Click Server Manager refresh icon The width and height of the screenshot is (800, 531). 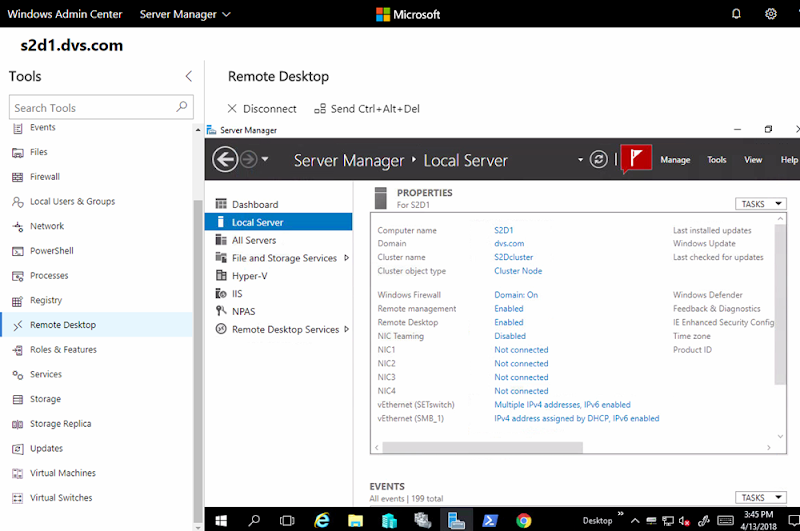pyautogui.click(x=598, y=160)
